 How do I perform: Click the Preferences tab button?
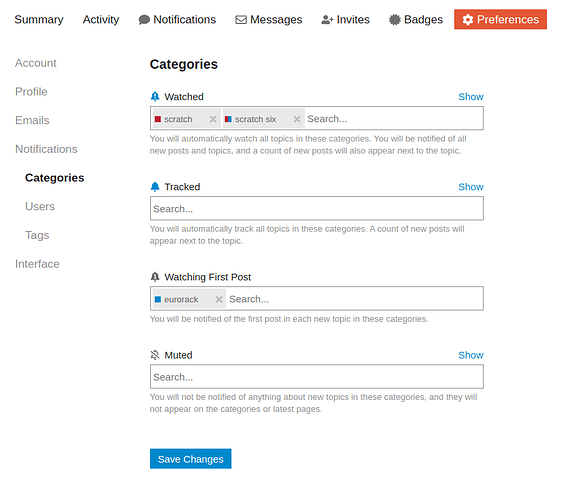500,19
